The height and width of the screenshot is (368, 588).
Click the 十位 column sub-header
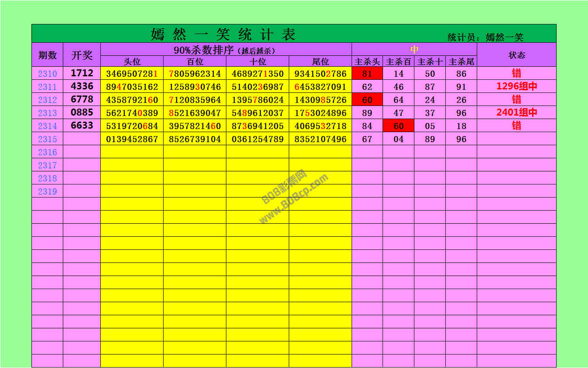click(x=257, y=62)
